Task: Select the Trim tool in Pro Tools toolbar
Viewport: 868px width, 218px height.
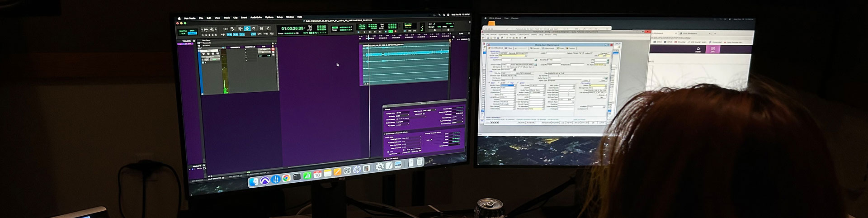Action: click(x=240, y=28)
